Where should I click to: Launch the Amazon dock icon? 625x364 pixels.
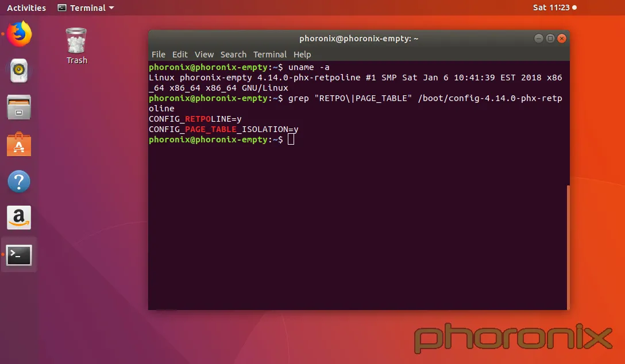point(19,218)
